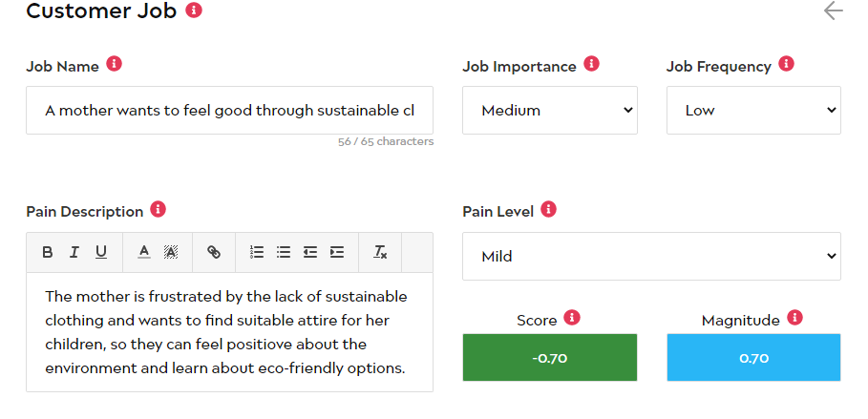Screen dimensions: 868x419
Task: Go back using the arrow icon
Action: [833, 10]
